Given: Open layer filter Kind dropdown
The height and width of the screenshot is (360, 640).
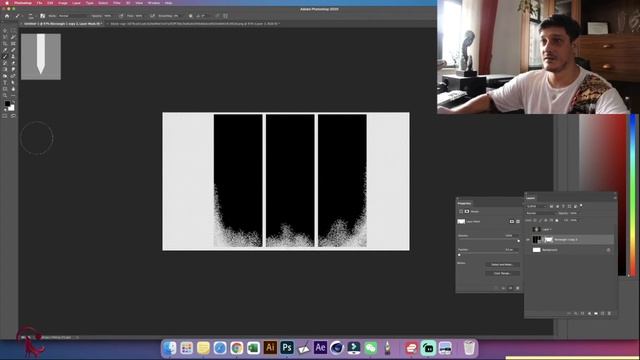Looking at the screenshot, I should click(536, 206).
